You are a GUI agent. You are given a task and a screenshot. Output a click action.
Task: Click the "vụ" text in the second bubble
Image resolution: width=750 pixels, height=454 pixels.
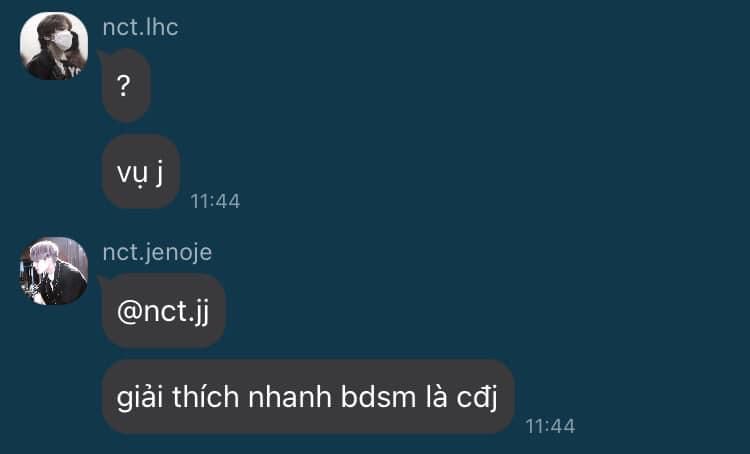[x=132, y=175]
